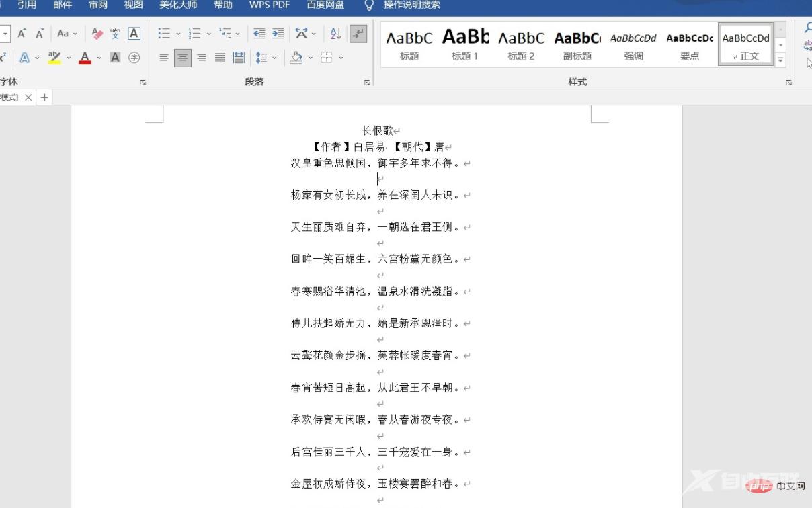Image resolution: width=812 pixels, height=508 pixels.
Task: Click the Distributed alignment icon
Action: [x=239, y=58]
